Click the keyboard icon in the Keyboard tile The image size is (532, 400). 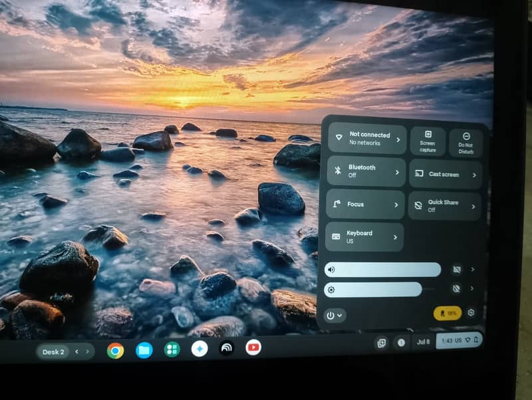point(336,237)
